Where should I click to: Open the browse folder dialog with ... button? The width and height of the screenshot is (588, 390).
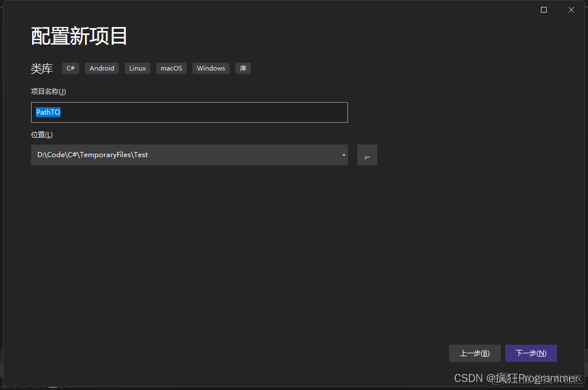coord(367,154)
